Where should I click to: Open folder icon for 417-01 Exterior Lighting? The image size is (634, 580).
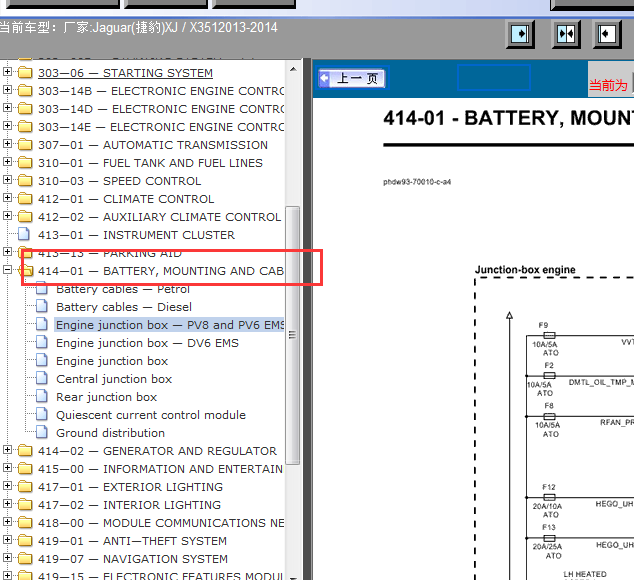[x=25, y=487]
